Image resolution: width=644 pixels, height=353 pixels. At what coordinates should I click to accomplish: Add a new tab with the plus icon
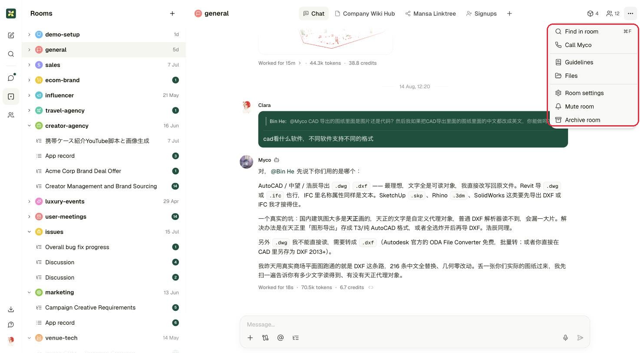(509, 13)
